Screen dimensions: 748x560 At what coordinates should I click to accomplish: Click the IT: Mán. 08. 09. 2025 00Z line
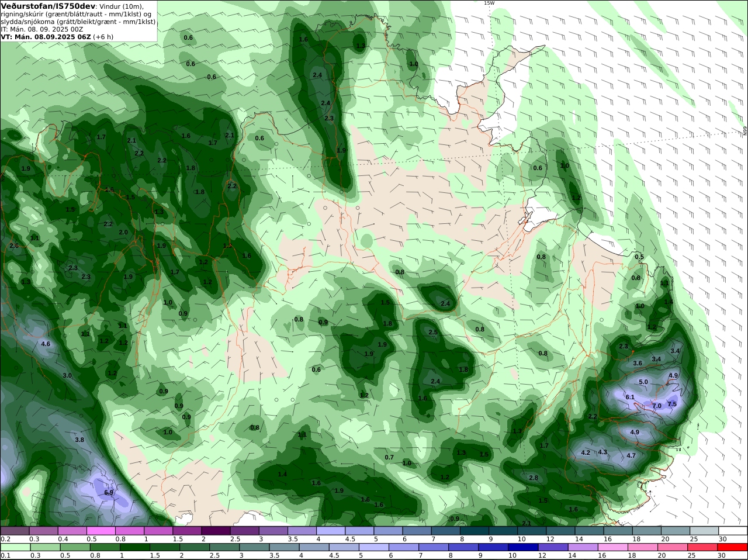(x=42, y=29)
